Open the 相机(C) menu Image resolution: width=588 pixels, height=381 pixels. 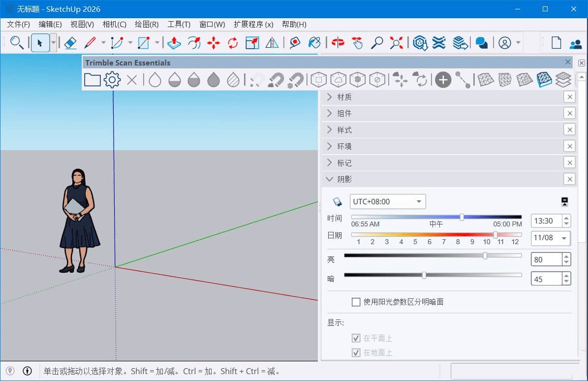click(114, 25)
